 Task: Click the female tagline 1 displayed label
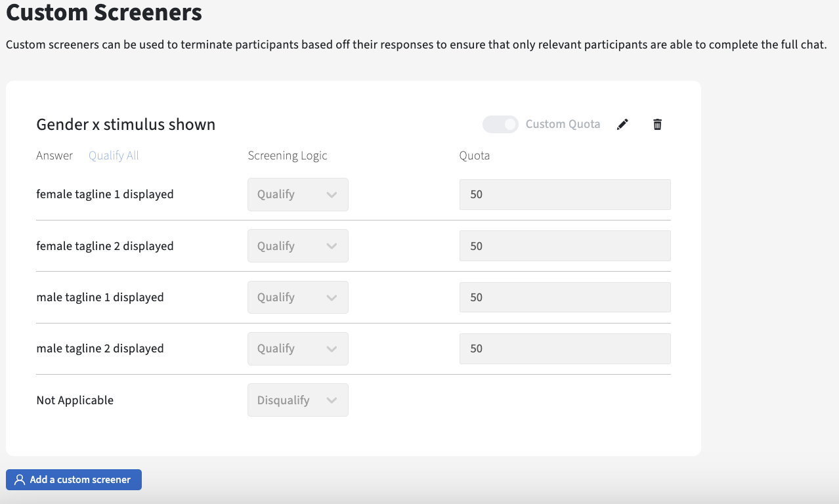tap(105, 195)
